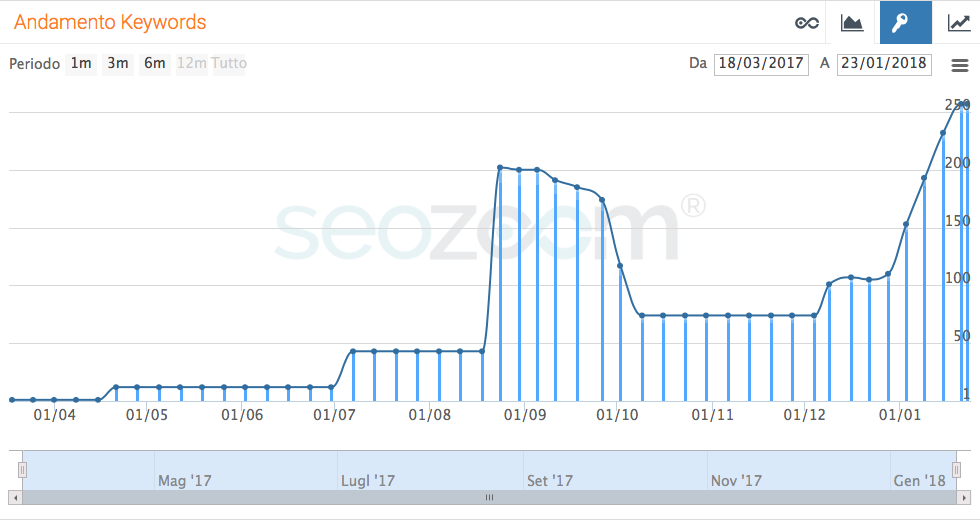Screen dimensions: 980x520
Task: Set period to 3m
Action: 118,64
